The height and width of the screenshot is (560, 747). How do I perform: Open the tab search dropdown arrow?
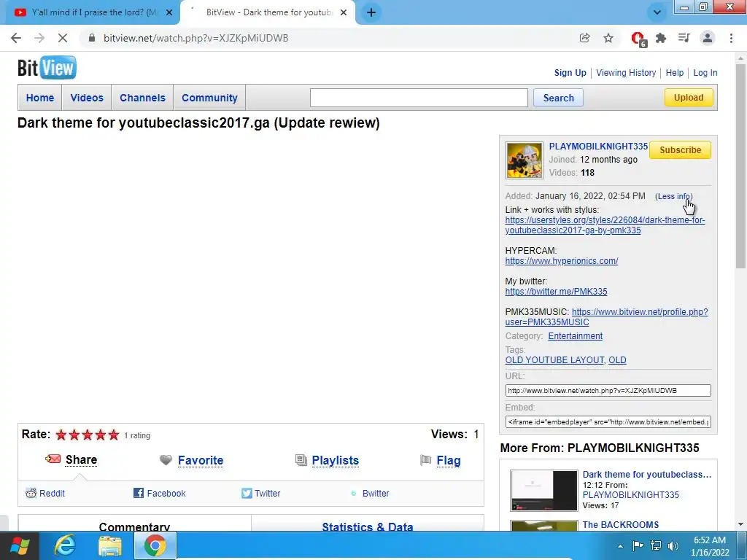657,12
